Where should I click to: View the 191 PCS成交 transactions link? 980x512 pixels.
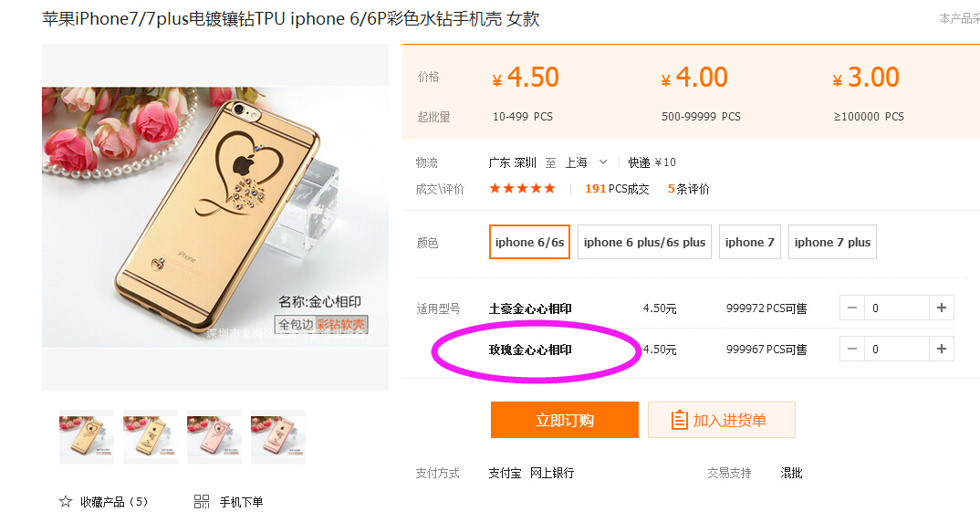click(617, 189)
